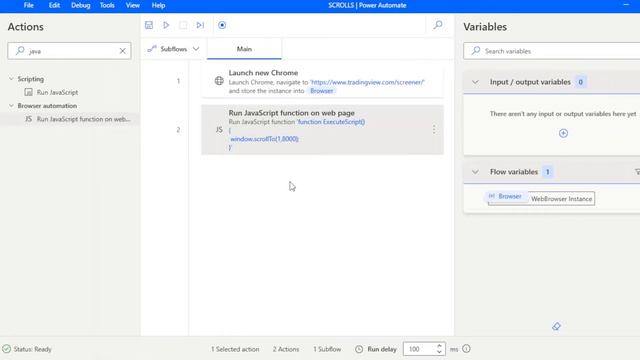Click the WebBrowser Instance label
640x360 pixels.
point(561,199)
